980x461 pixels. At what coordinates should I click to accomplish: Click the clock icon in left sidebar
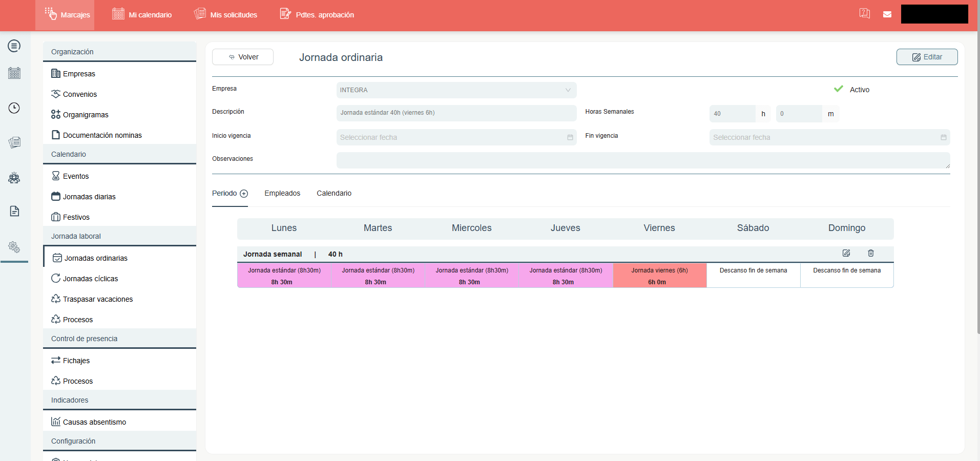coord(14,108)
